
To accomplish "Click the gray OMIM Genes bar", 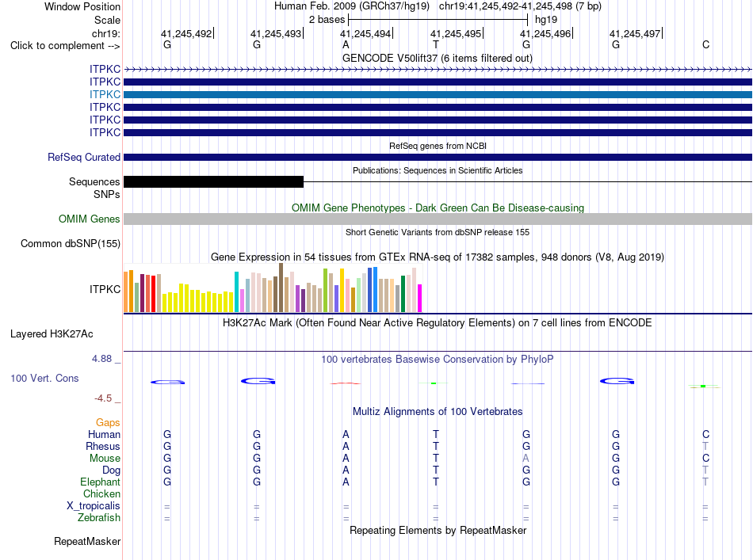I will (x=438, y=219).
